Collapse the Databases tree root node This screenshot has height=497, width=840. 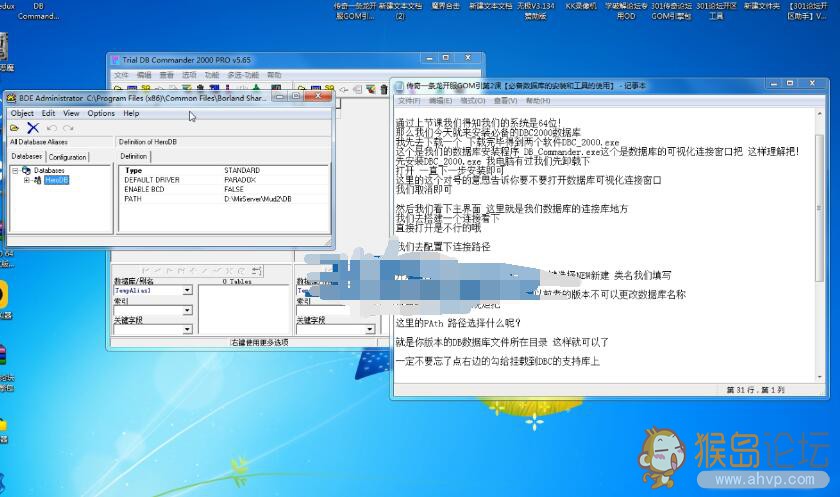pos(16,170)
